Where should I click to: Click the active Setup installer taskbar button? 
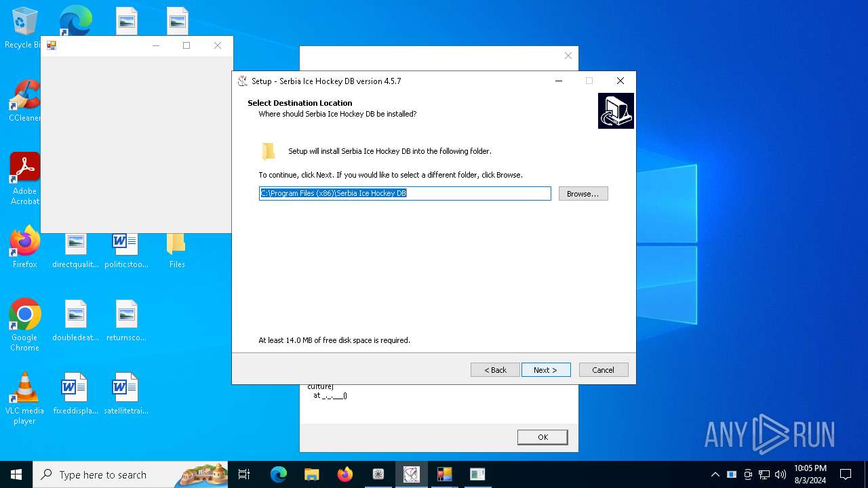412,474
